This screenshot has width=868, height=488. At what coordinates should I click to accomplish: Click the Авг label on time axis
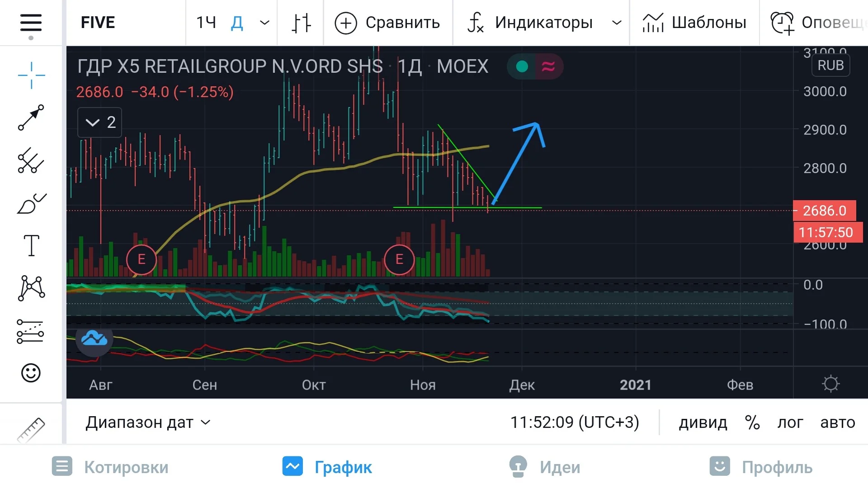(x=101, y=385)
